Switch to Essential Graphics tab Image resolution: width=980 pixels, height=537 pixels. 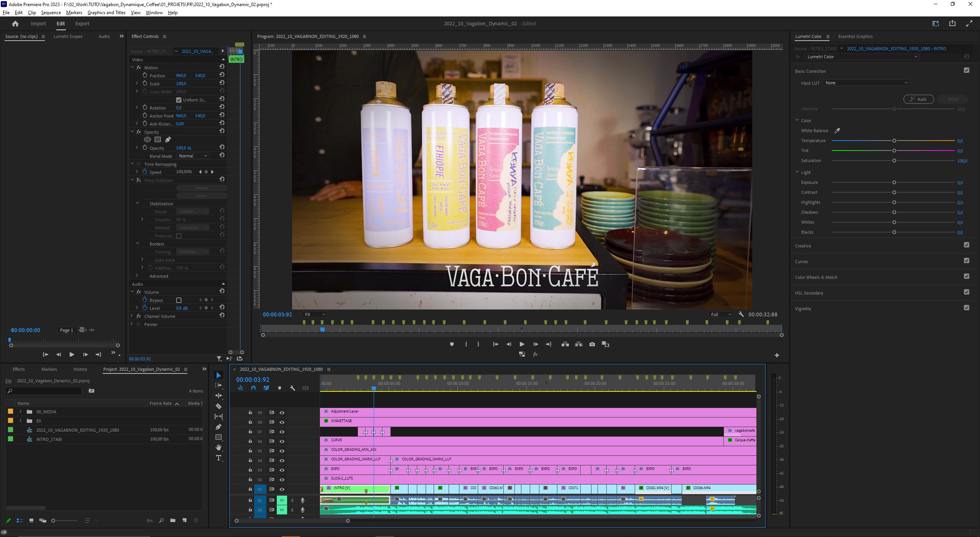[856, 36]
